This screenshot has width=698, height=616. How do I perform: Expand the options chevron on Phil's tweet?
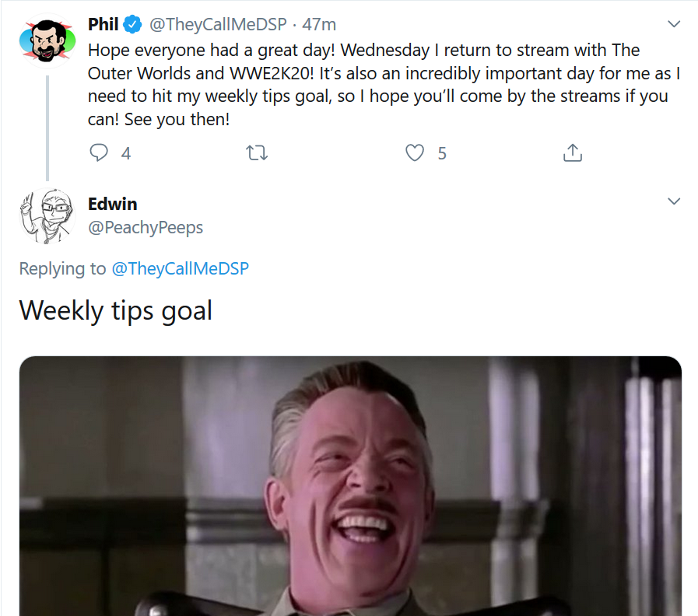pyautogui.click(x=674, y=24)
